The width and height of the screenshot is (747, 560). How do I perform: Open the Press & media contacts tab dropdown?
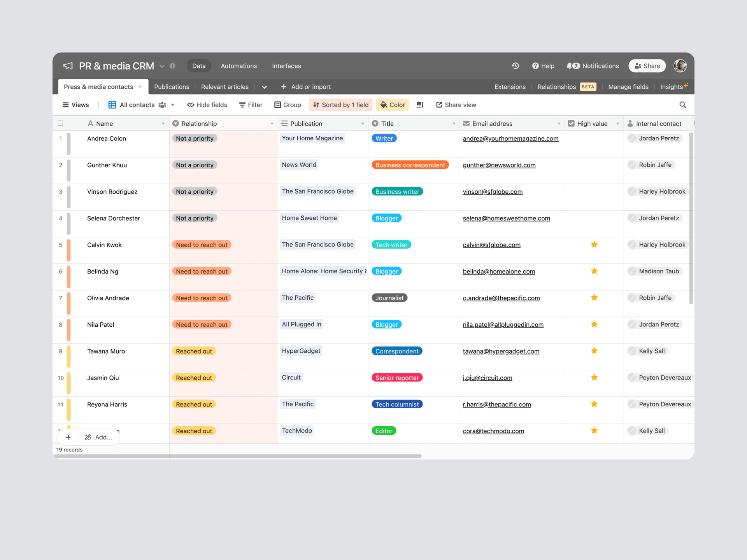click(140, 87)
